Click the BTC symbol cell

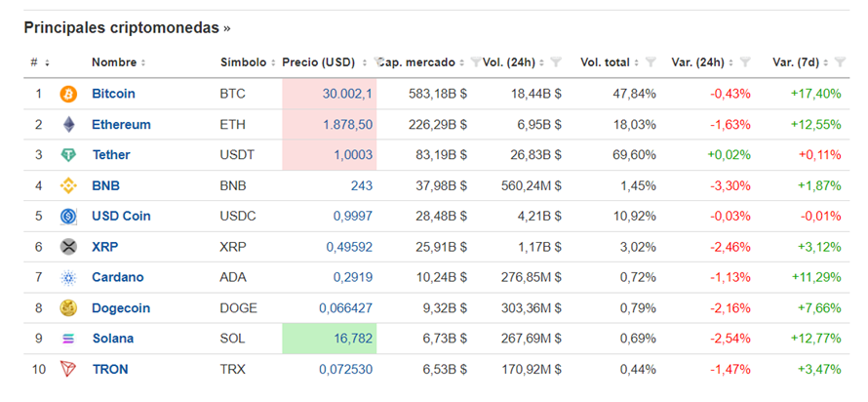click(233, 94)
